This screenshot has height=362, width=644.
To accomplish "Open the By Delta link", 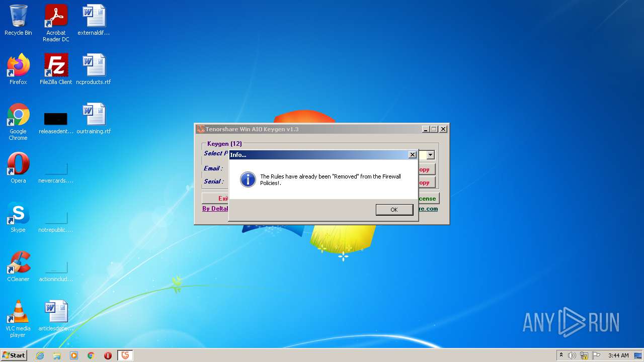I will tap(215, 209).
